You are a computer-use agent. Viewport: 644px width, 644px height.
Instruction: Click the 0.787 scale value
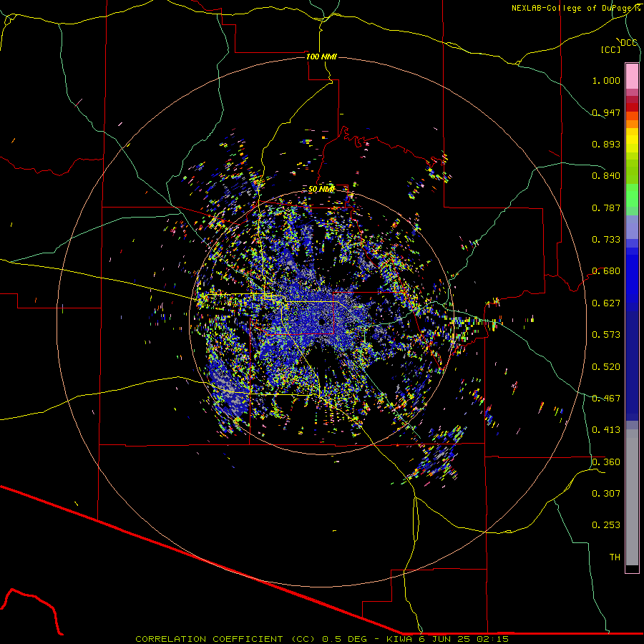tap(606, 208)
